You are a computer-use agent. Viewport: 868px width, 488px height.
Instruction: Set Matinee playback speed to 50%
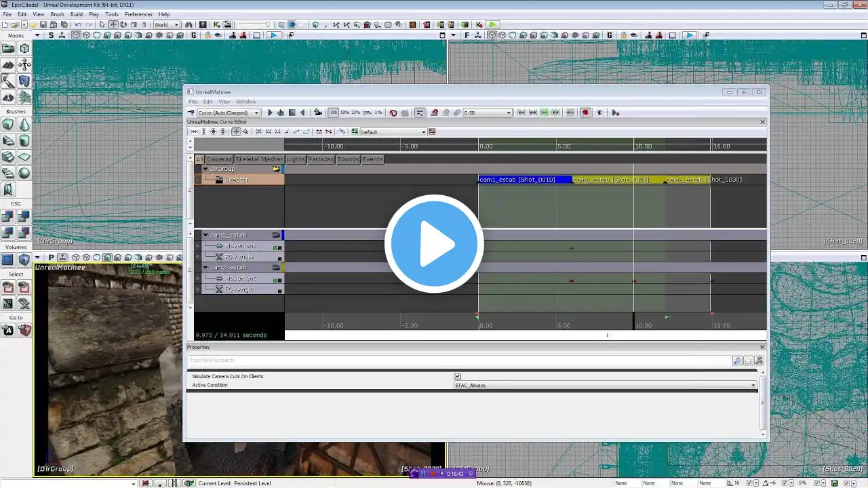click(x=344, y=113)
